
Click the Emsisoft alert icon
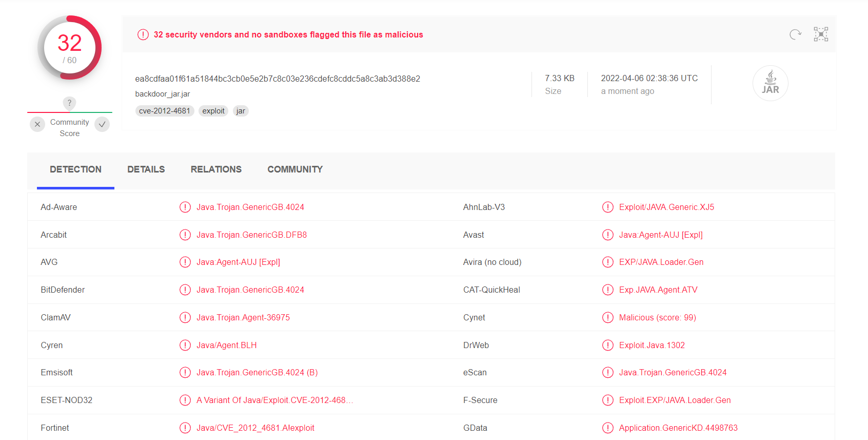(x=185, y=372)
